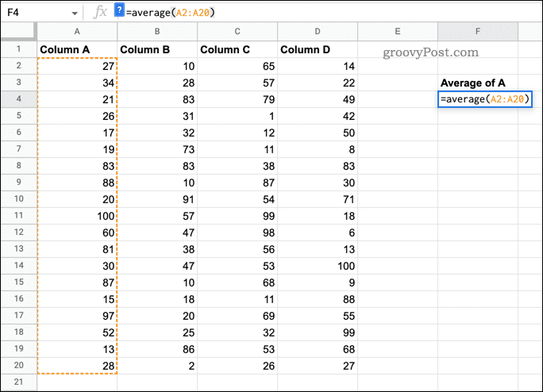Click cell A19 with value 13
543x392 pixels.
point(77,349)
